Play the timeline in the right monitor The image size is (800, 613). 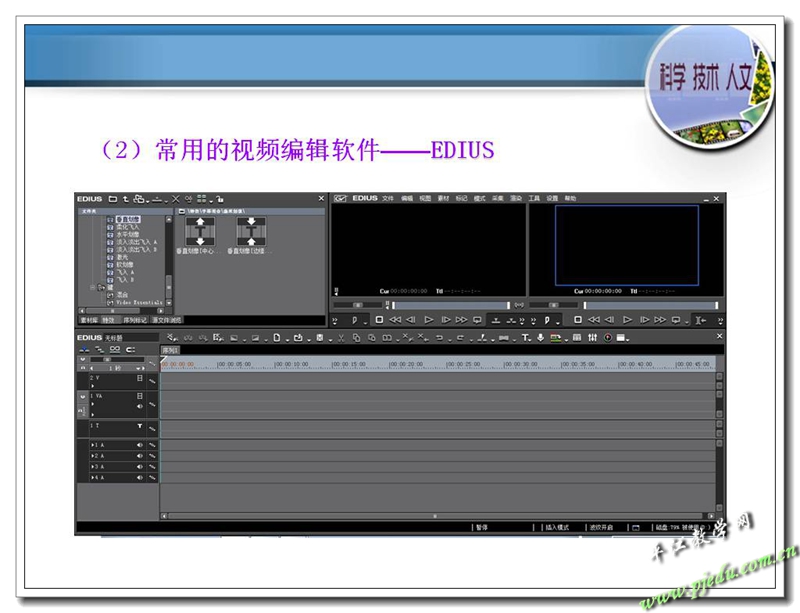click(x=628, y=320)
